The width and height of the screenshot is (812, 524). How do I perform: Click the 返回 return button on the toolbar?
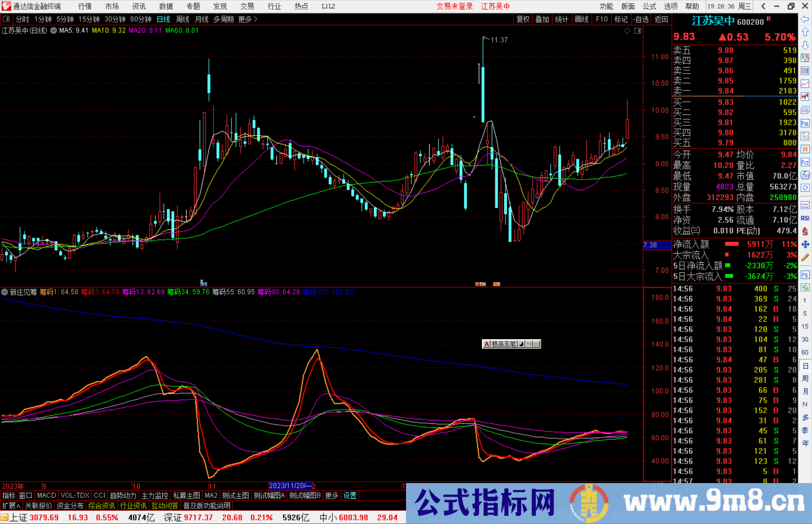(x=662, y=19)
